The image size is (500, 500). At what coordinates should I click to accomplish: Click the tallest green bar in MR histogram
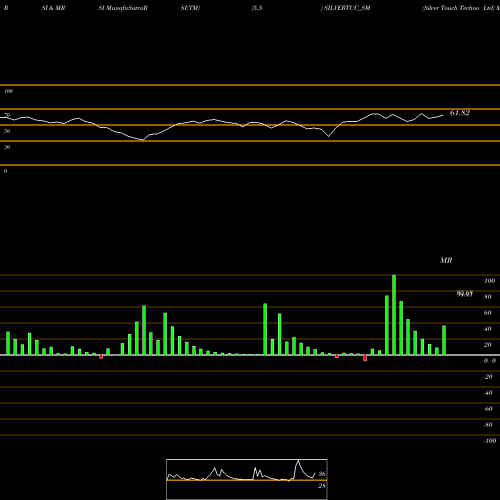pos(394,315)
